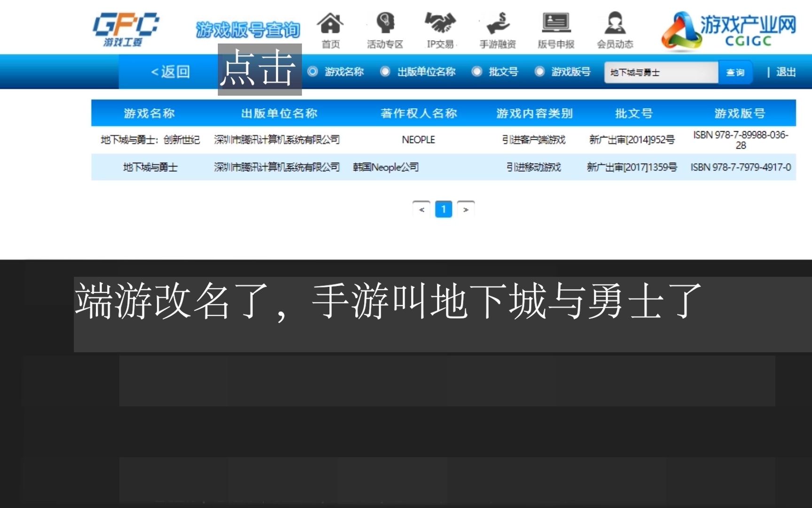Click the search field containing 地下城与勇士

click(x=661, y=72)
